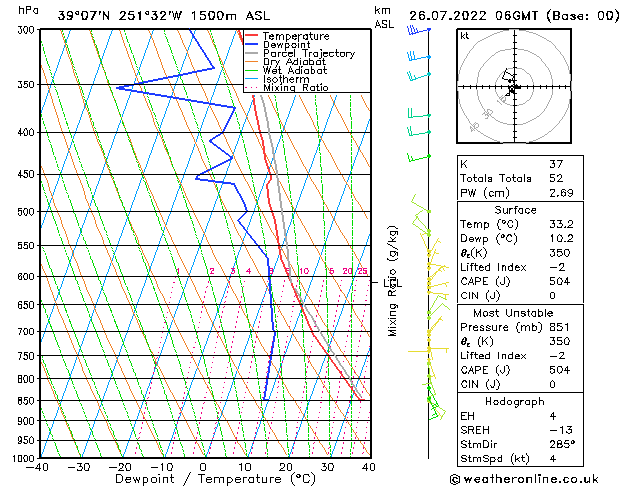Click the surface Dewp value 10.2
The height and width of the screenshot is (486, 629).
[x=561, y=239]
